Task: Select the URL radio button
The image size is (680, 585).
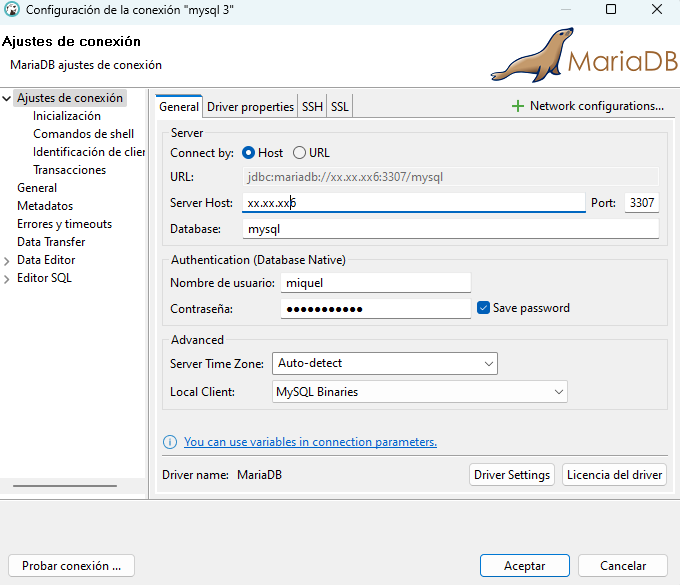Action: (300, 153)
